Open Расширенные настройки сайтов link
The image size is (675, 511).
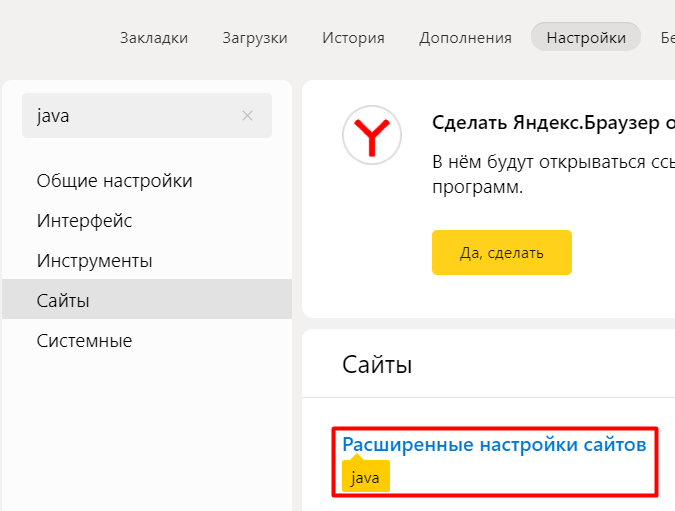tap(494, 444)
